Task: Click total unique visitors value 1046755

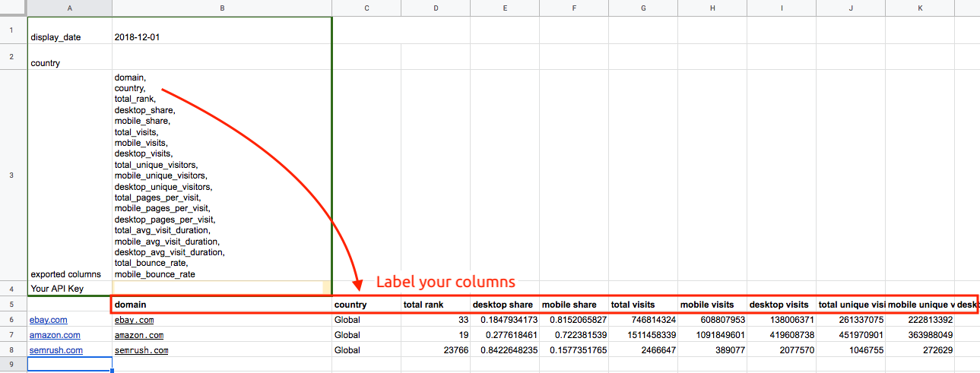Action: click(851, 350)
